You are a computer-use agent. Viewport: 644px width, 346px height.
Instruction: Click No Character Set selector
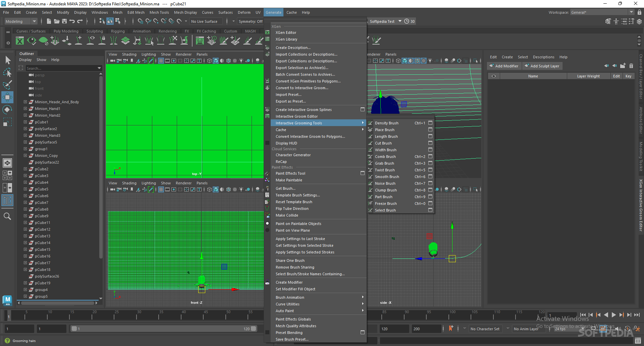pos(485,329)
